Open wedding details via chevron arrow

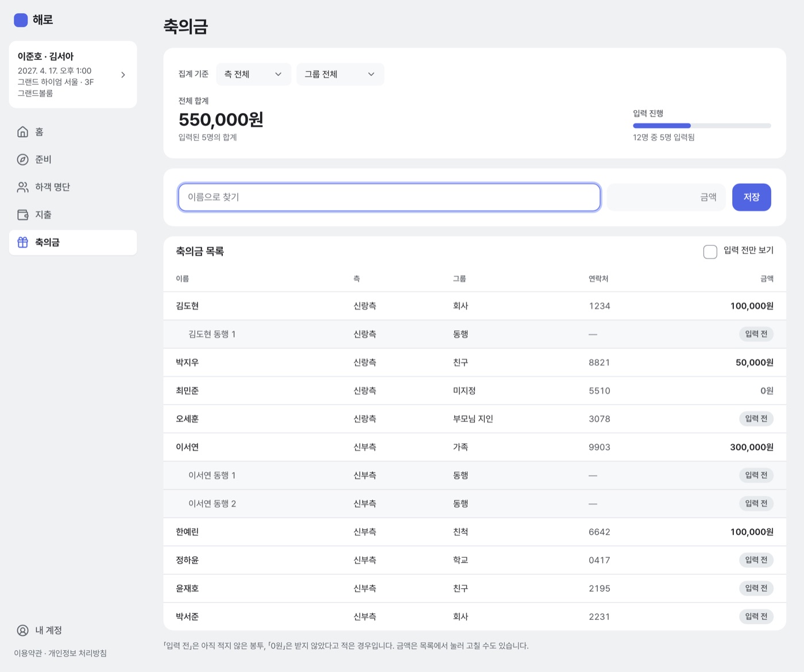coord(123,75)
